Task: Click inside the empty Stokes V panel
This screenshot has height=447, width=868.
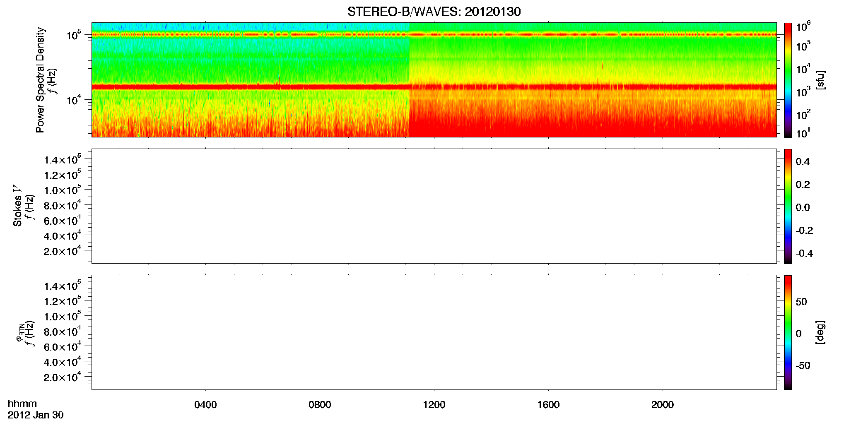Action: pos(434,206)
